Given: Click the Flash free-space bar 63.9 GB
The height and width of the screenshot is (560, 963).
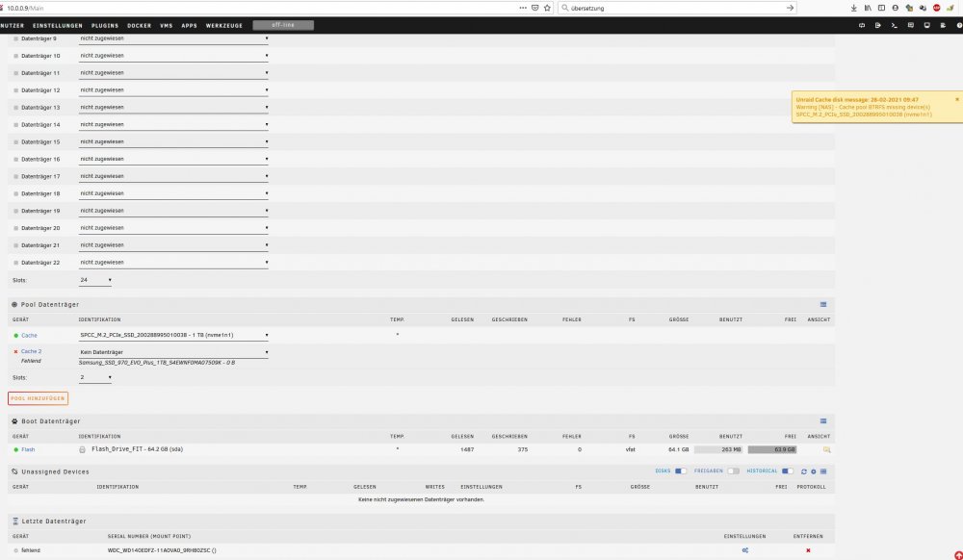Looking at the screenshot, I should point(772,449).
